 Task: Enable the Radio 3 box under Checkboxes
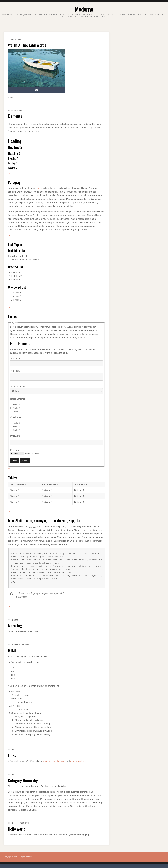pos(11,430)
